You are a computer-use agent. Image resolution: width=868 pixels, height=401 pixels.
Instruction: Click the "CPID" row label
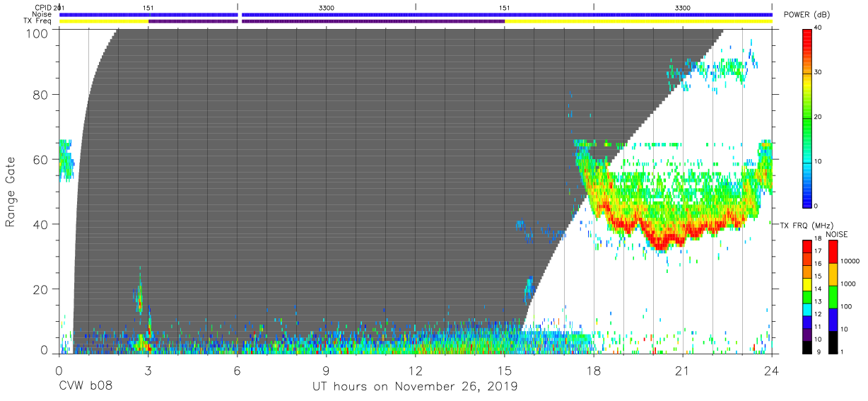[x=42, y=7]
